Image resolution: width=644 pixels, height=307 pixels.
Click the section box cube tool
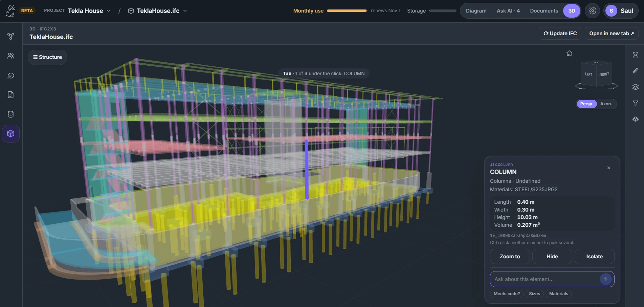tap(636, 119)
